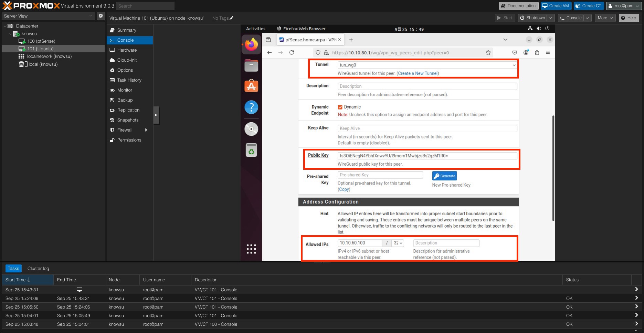Screen dimensions: 644x333
Task: Collapse the knowsu node
Action: click(10, 34)
